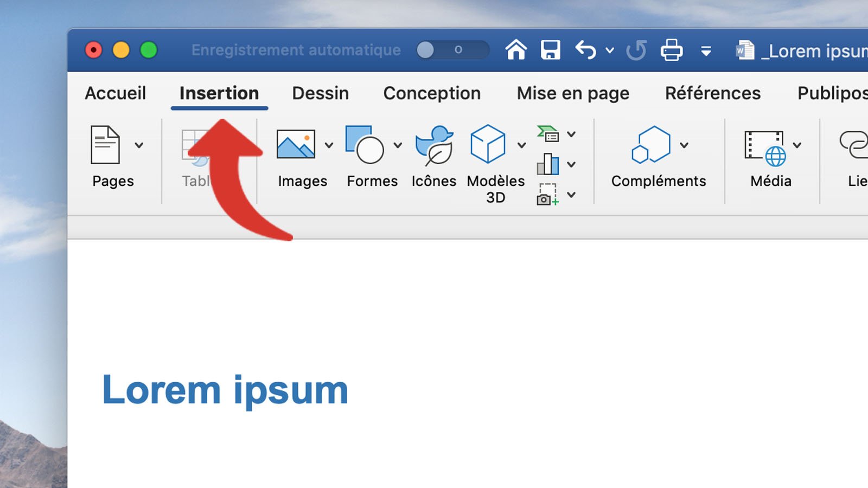This screenshot has width=868, height=488.
Task: Insert a 3D model via Modèles 3D
Action: 488,144
